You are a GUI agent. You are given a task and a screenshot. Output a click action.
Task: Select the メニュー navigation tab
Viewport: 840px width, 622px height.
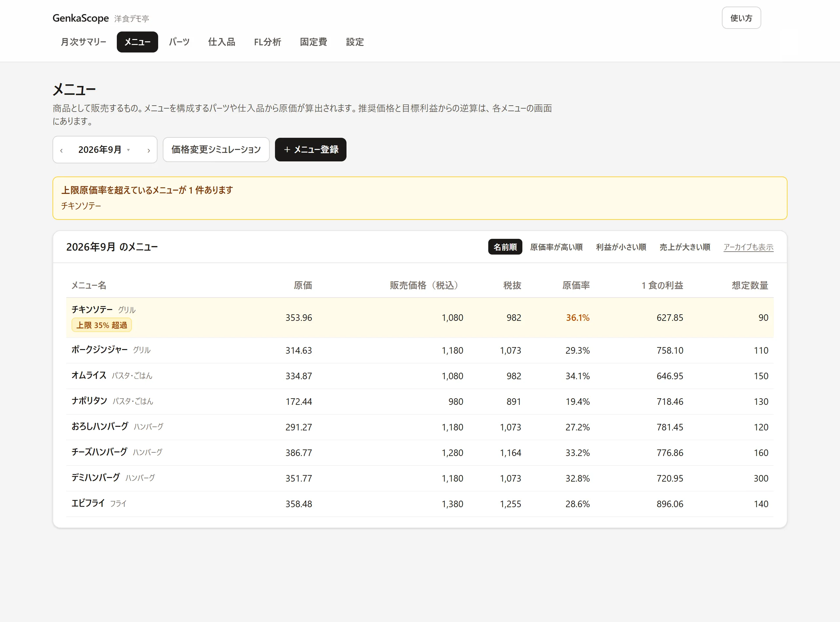pos(137,42)
